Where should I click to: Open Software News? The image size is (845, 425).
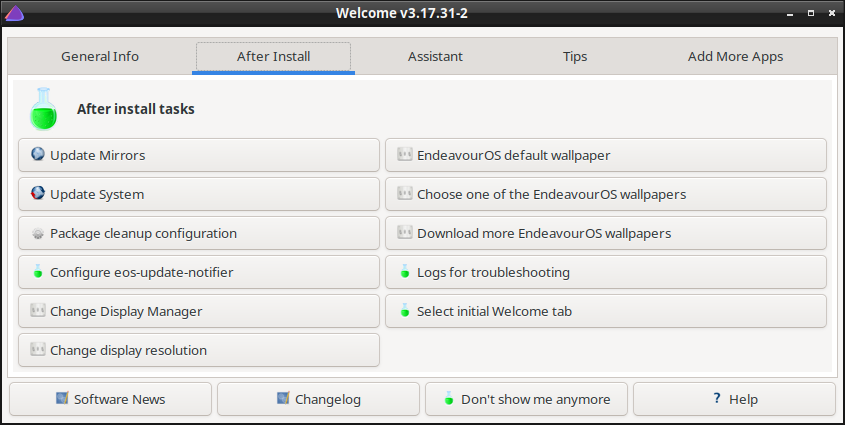pos(110,399)
